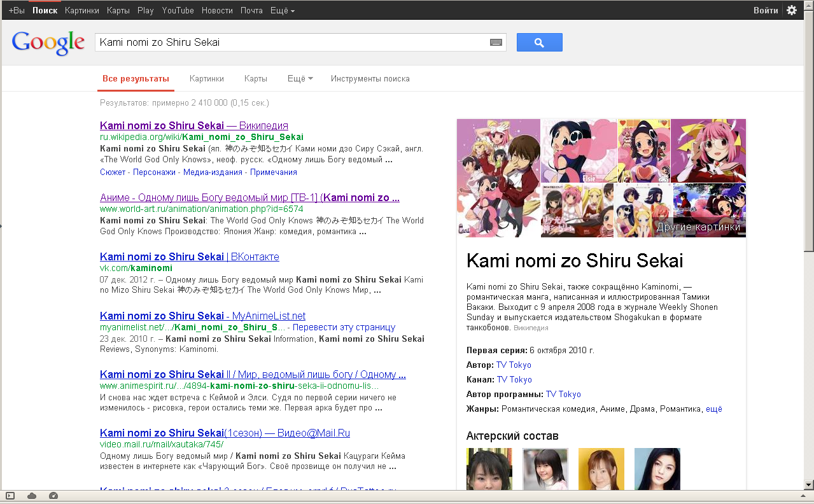Viewport: 814px width, 504px height.
Task: Open the Википедия result title link
Action: [x=194, y=125]
